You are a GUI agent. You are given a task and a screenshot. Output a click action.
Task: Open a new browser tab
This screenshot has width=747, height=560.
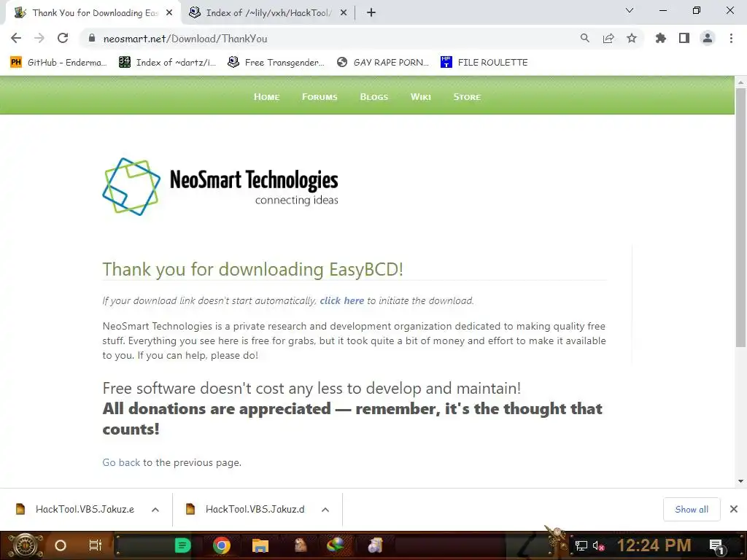pos(371,13)
